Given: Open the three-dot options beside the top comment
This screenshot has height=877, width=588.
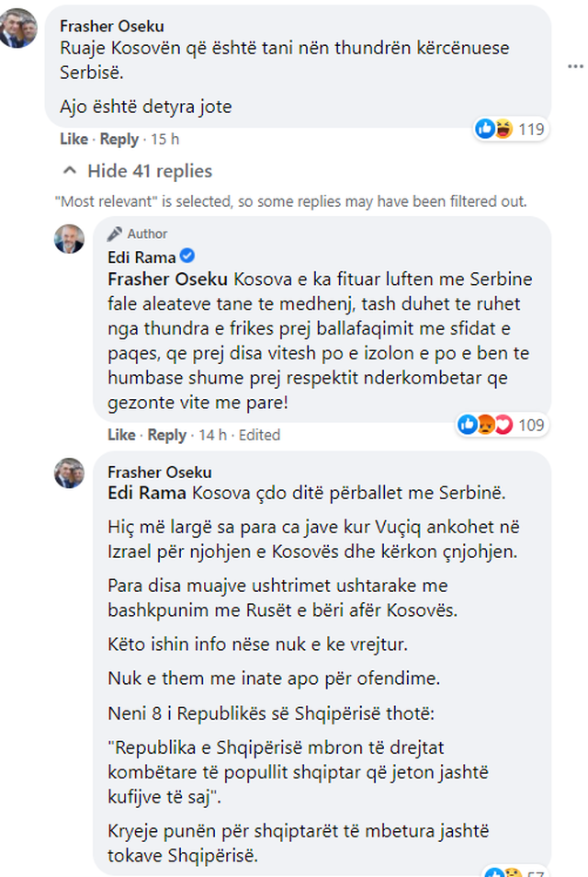Looking at the screenshot, I should click(575, 67).
